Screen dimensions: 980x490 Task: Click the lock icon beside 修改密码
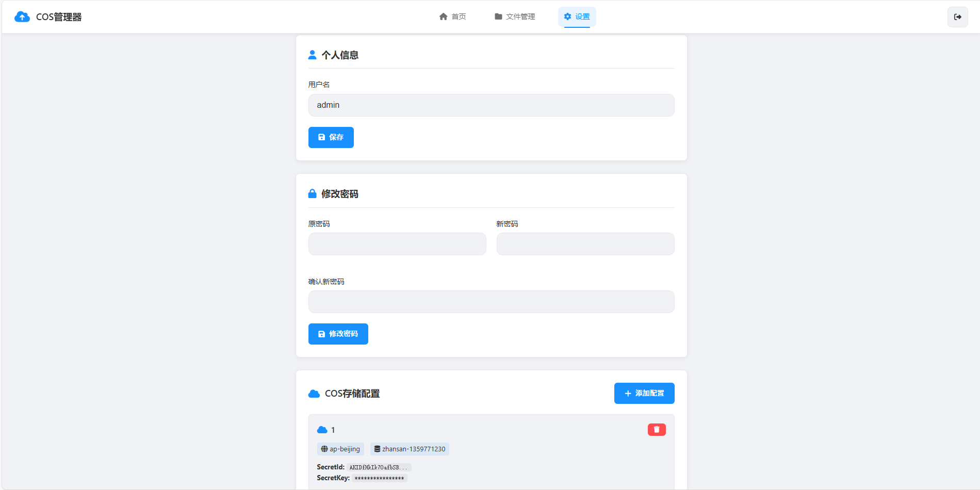[x=312, y=193]
